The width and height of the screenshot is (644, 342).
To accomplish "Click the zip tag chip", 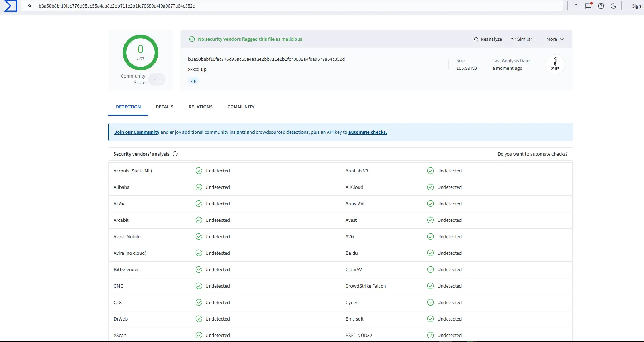I will coord(193,80).
